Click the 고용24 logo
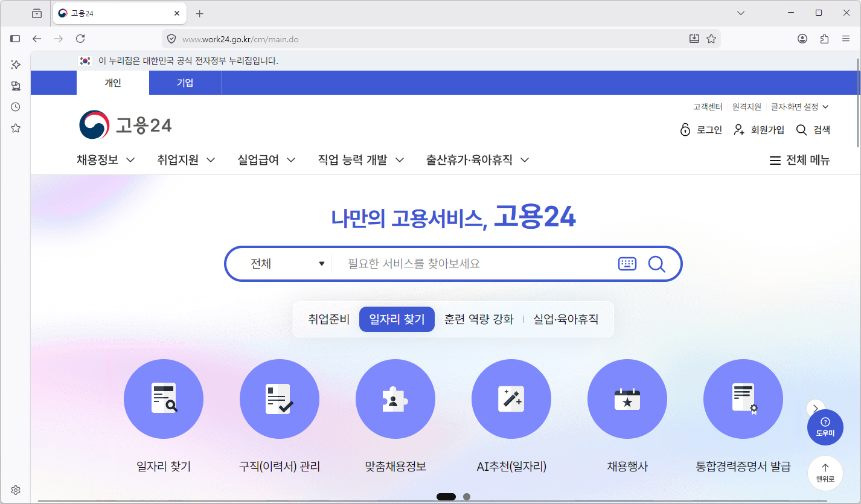 pos(126,125)
